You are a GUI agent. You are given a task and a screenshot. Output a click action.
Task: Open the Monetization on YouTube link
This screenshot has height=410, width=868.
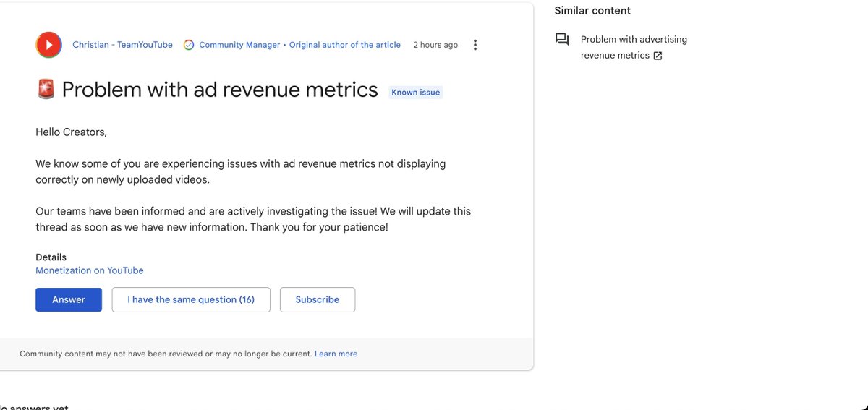[x=90, y=270]
